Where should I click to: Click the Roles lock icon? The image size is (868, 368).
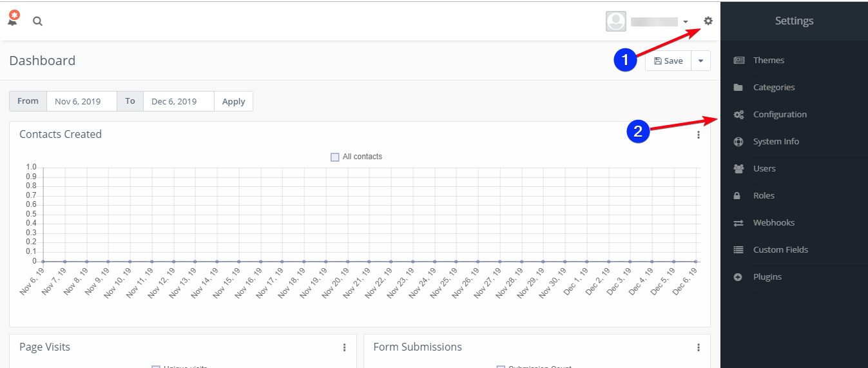pos(738,195)
